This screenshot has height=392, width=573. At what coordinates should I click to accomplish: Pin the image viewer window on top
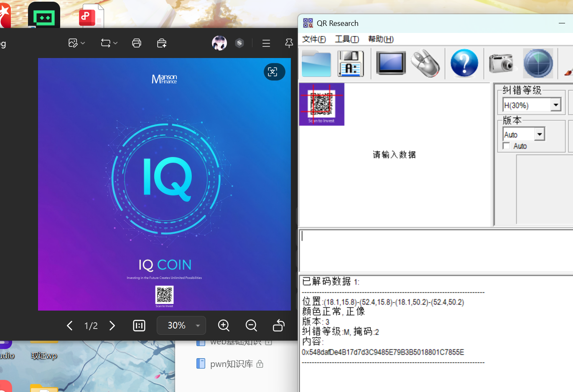click(289, 43)
